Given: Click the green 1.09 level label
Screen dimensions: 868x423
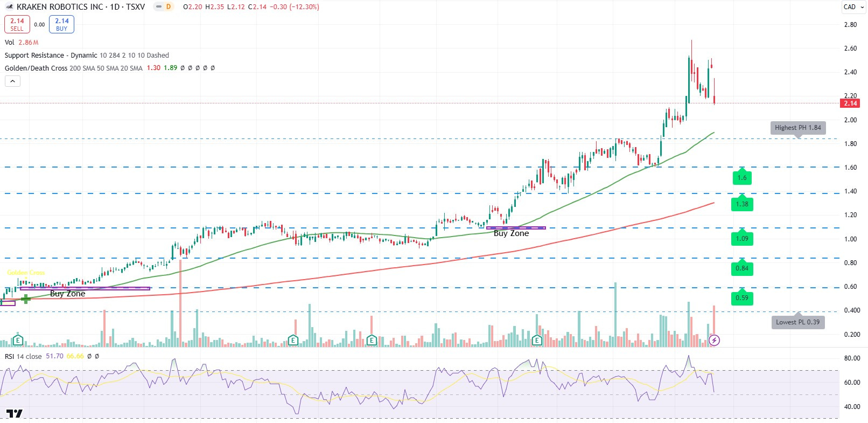Looking at the screenshot, I should coord(742,239).
